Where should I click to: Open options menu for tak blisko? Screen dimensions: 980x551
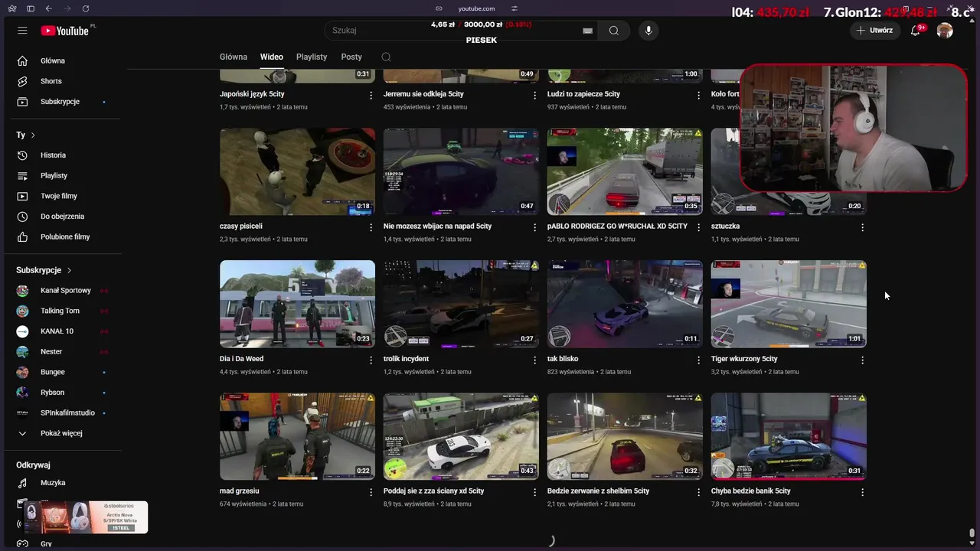698,360
